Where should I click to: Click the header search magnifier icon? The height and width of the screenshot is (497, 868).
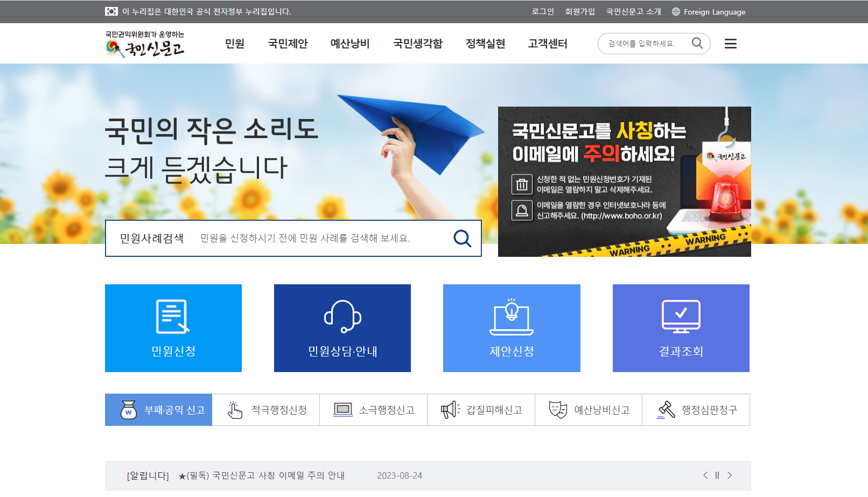[697, 43]
